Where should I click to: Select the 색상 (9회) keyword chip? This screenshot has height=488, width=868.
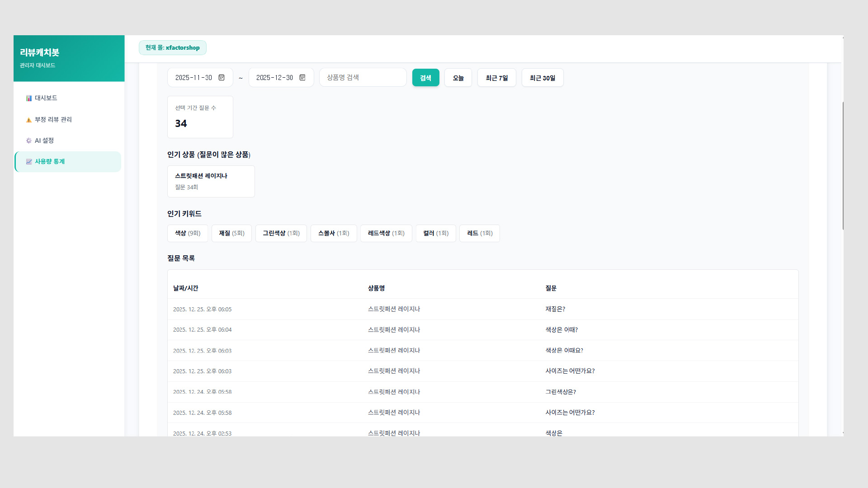[x=188, y=233]
